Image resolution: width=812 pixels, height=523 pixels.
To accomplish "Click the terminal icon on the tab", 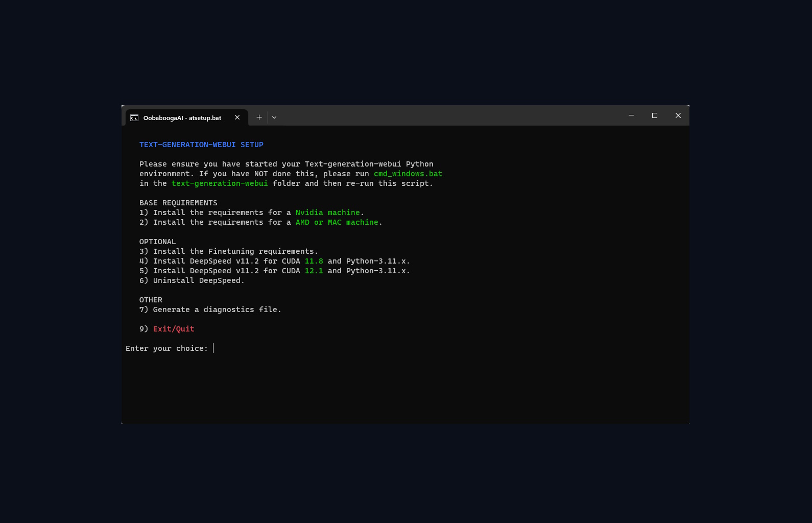I will click(x=134, y=118).
